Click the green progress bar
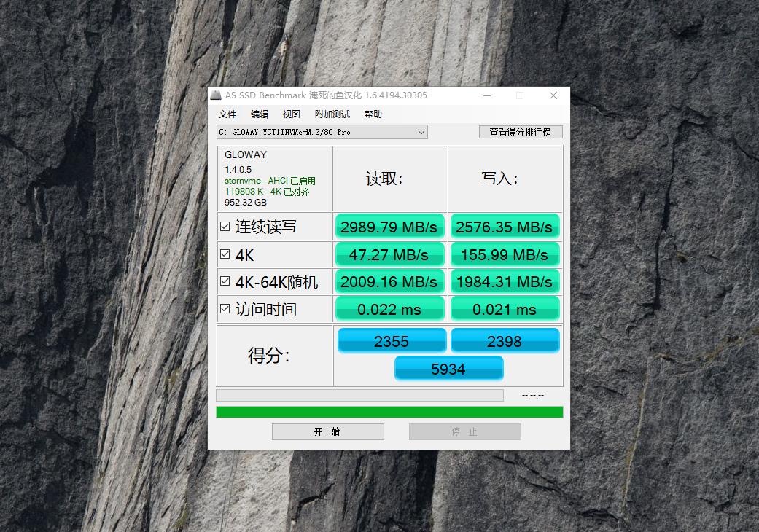The width and height of the screenshot is (759, 532). pos(389,412)
